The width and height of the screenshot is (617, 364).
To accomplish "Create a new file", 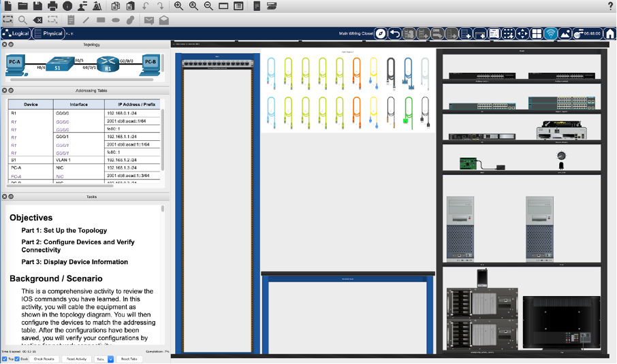I will tap(8, 6).
